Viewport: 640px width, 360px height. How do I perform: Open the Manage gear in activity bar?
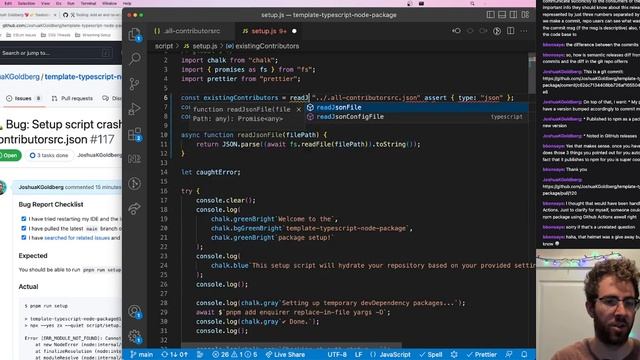pyautogui.click(x=134, y=337)
